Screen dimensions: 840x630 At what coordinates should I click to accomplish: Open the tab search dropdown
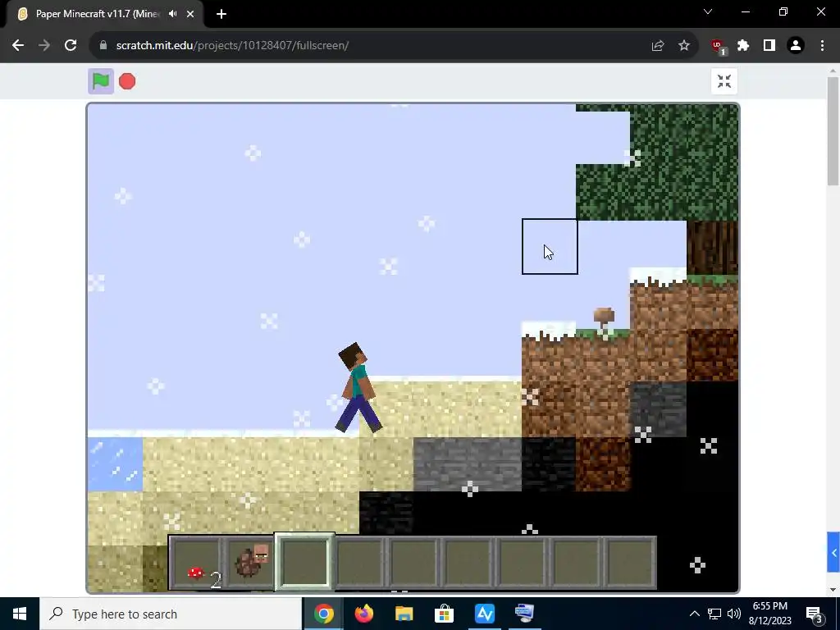click(x=708, y=11)
